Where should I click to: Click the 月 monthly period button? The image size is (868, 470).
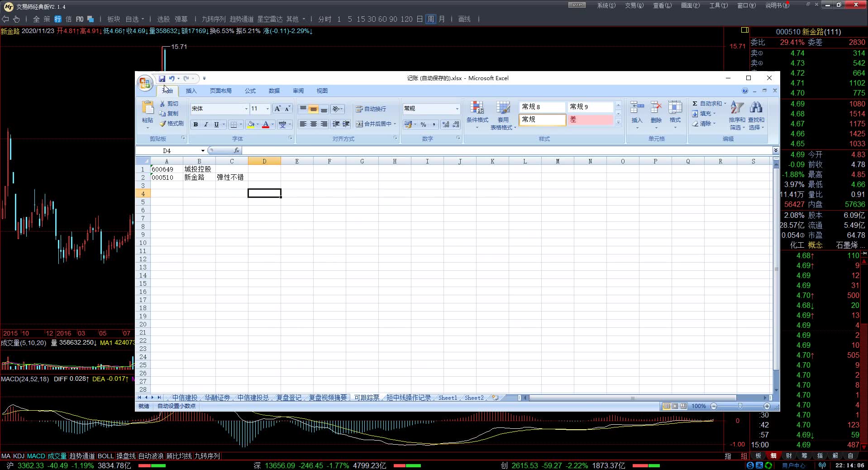442,19
